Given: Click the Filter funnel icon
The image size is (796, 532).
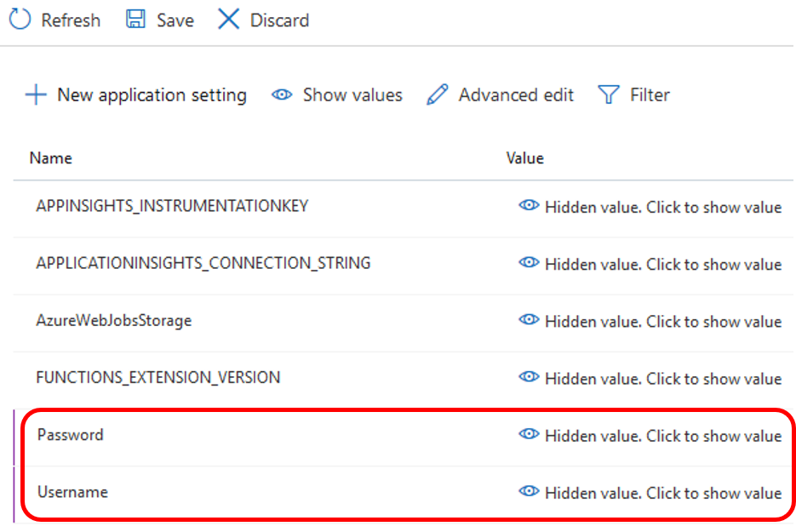Looking at the screenshot, I should click(609, 94).
